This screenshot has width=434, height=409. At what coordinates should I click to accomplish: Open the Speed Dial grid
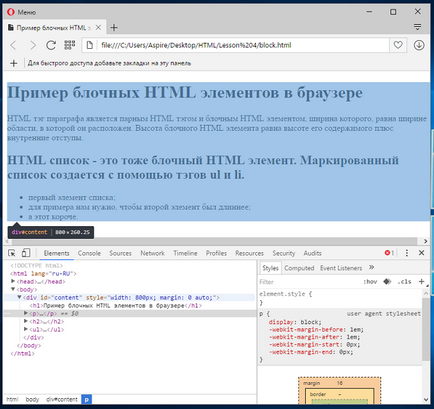click(70, 45)
